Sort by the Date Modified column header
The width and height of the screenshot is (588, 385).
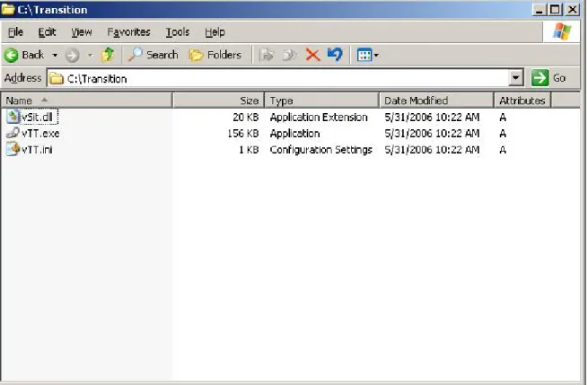(436, 101)
